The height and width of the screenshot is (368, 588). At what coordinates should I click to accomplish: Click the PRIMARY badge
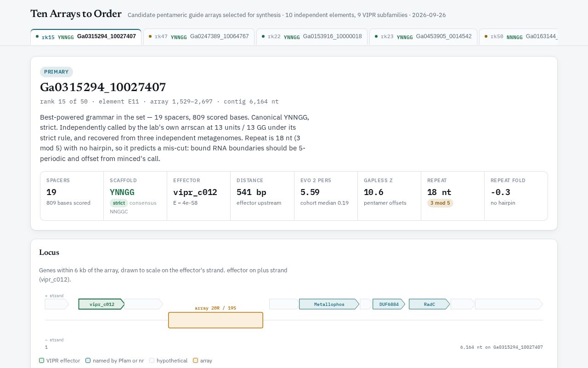point(57,72)
